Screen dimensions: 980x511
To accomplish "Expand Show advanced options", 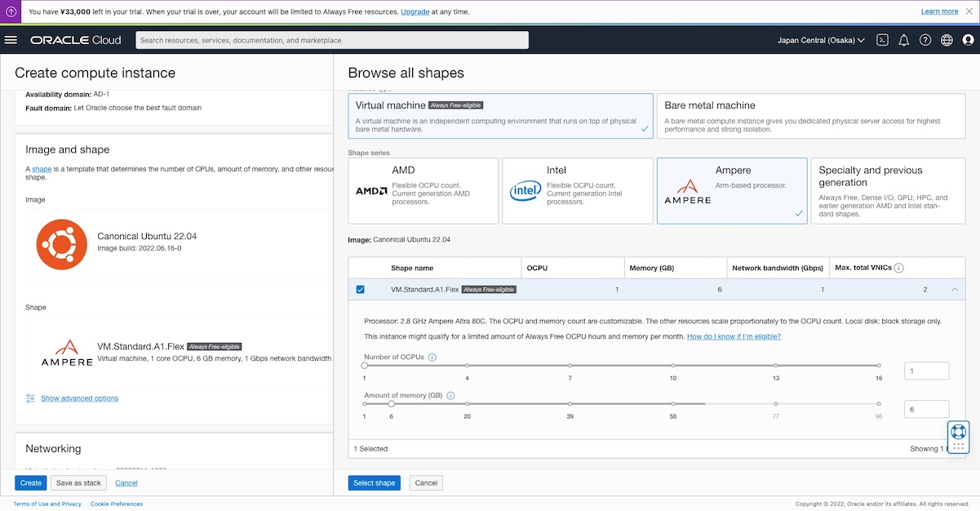I will 79,398.
